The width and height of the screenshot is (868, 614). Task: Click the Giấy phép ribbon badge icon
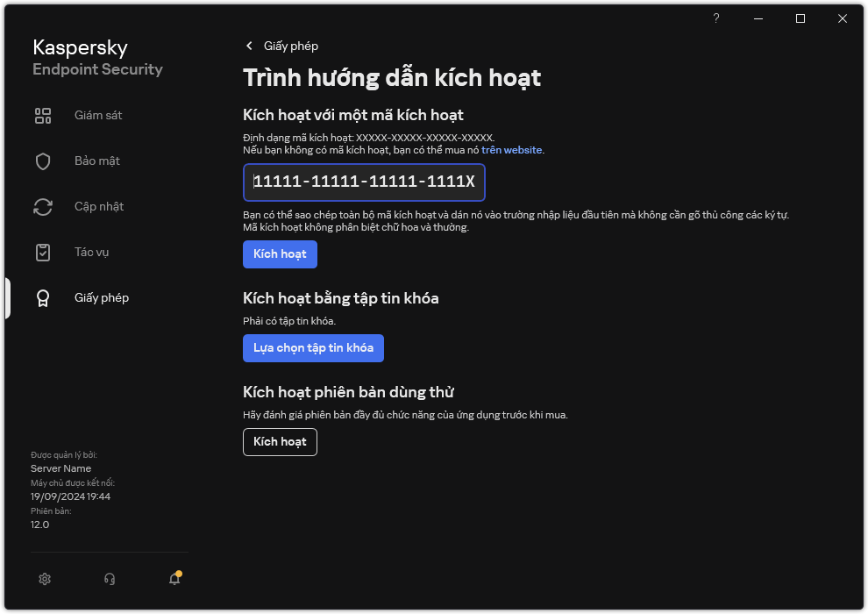(43, 298)
